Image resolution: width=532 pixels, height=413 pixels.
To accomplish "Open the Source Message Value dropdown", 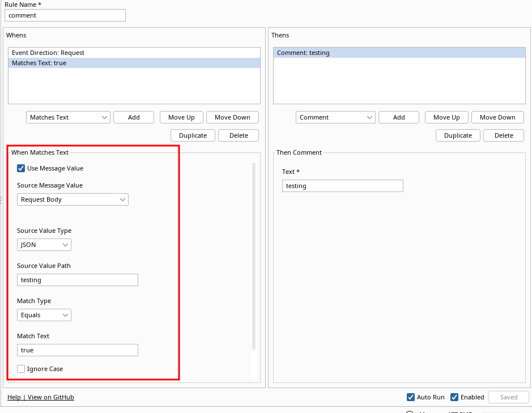I will pyautogui.click(x=72, y=199).
